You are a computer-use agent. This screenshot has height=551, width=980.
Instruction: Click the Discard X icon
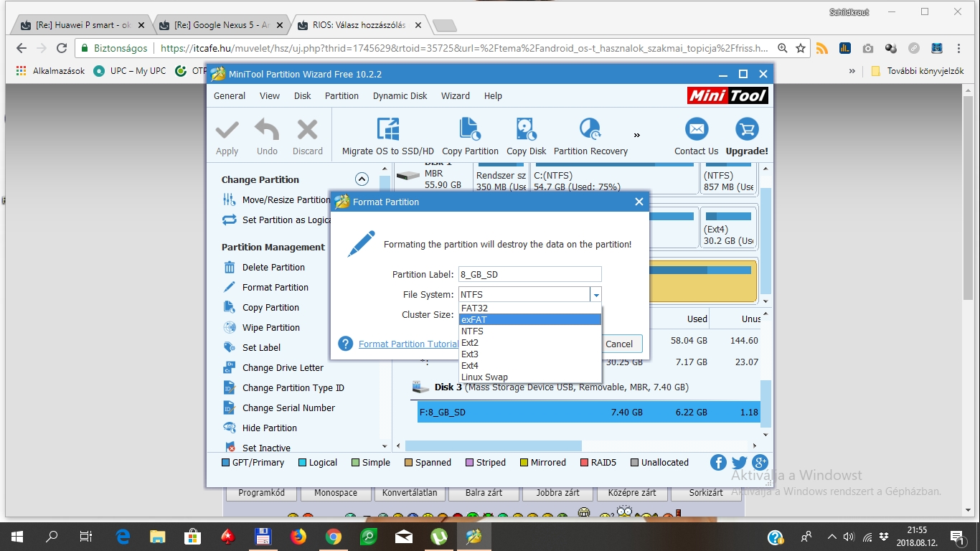pyautogui.click(x=308, y=130)
